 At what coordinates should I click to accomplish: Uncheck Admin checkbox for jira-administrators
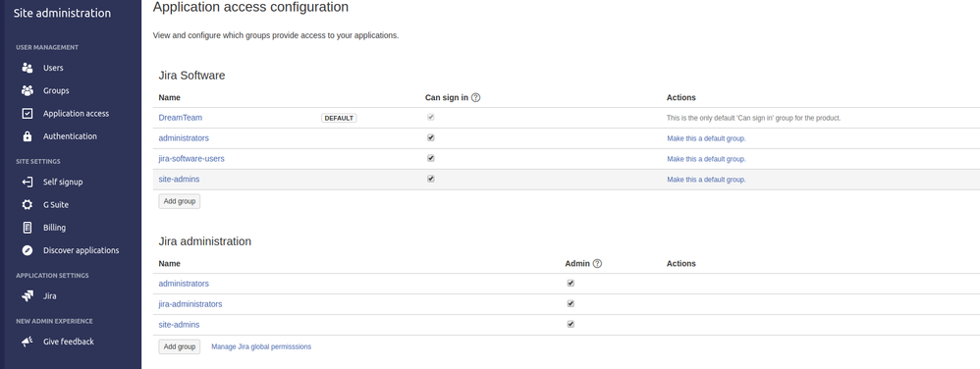tap(571, 304)
